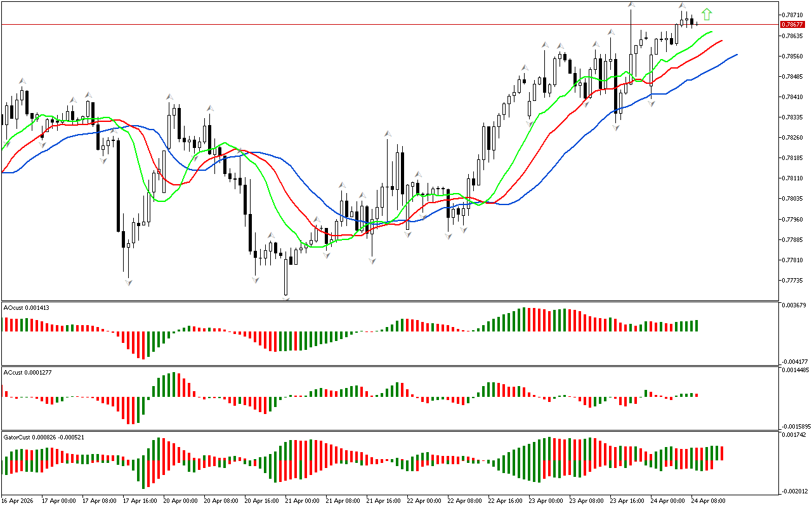Click the green up-arrow signal icon
This screenshot has height=508, width=812.
[707, 14]
